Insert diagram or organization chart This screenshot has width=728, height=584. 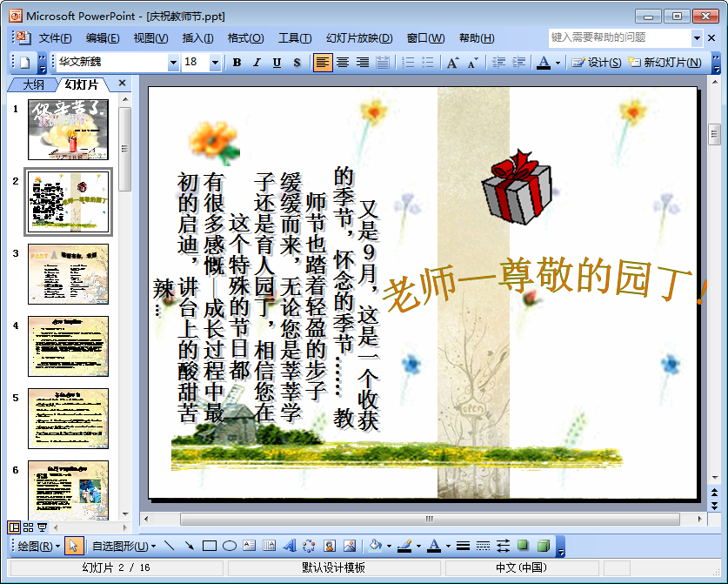(310, 546)
